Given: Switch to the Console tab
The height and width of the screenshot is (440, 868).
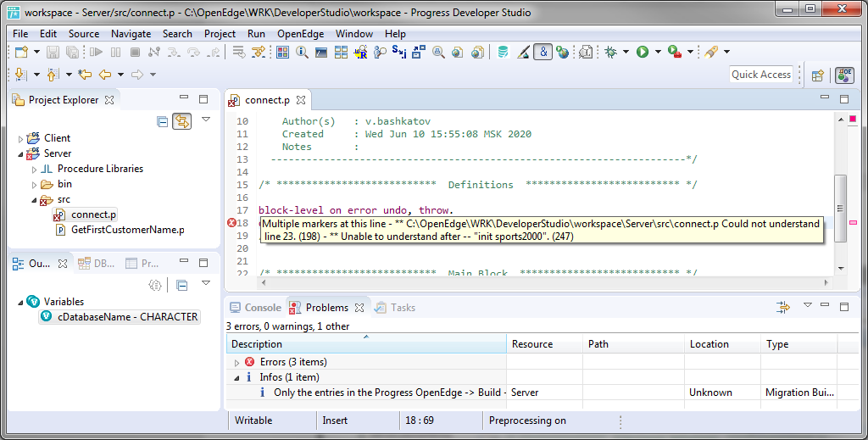Looking at the screenshot, I should pos(256,308).
